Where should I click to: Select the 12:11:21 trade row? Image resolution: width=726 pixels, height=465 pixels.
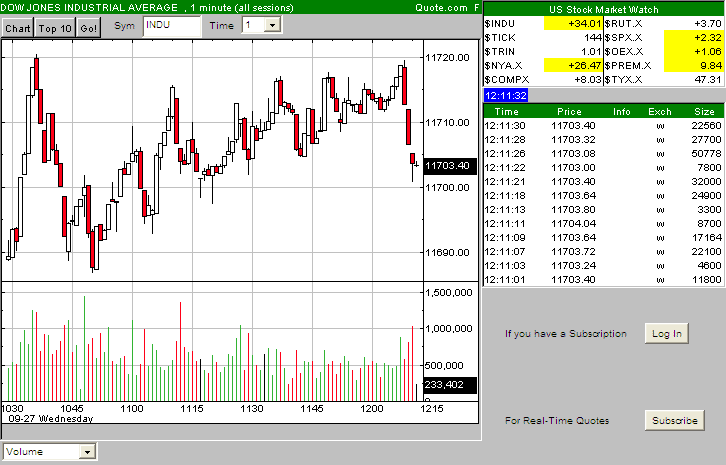point(603,182)
